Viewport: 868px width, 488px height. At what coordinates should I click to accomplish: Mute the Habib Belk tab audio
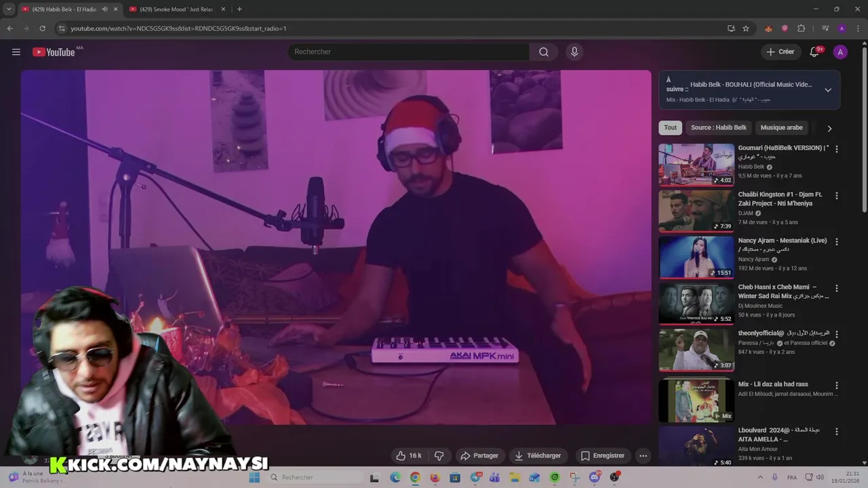coord(104,9)
